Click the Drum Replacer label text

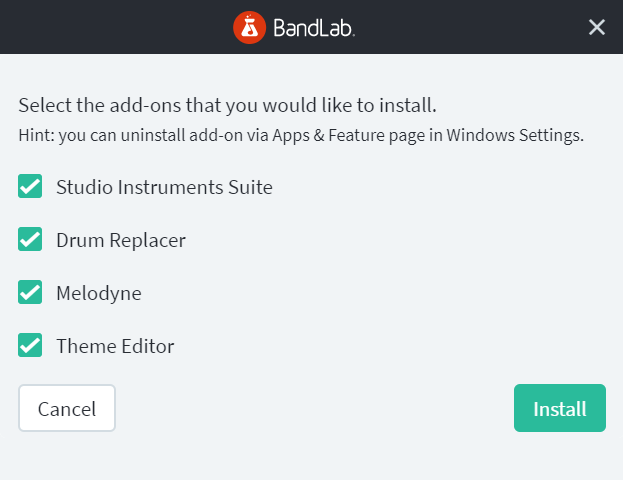[x=121, y=240]
